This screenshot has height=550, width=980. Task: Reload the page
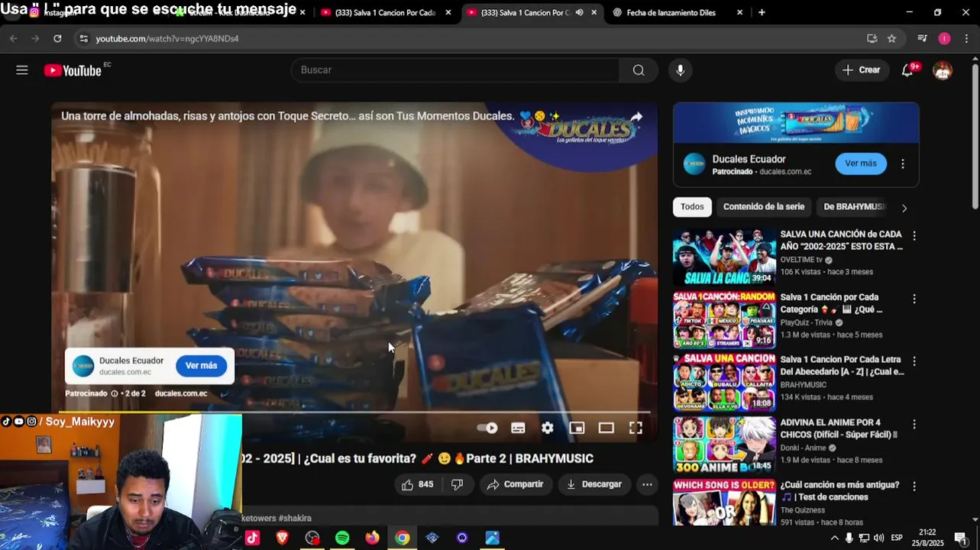pos(57,38)
